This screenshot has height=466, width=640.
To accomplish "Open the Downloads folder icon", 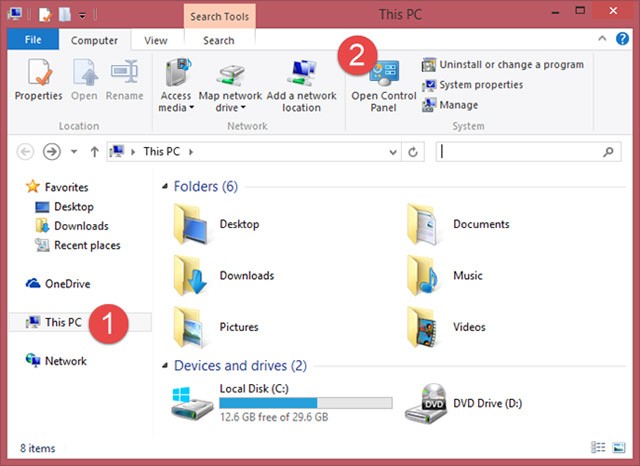I will click(190, 276).
